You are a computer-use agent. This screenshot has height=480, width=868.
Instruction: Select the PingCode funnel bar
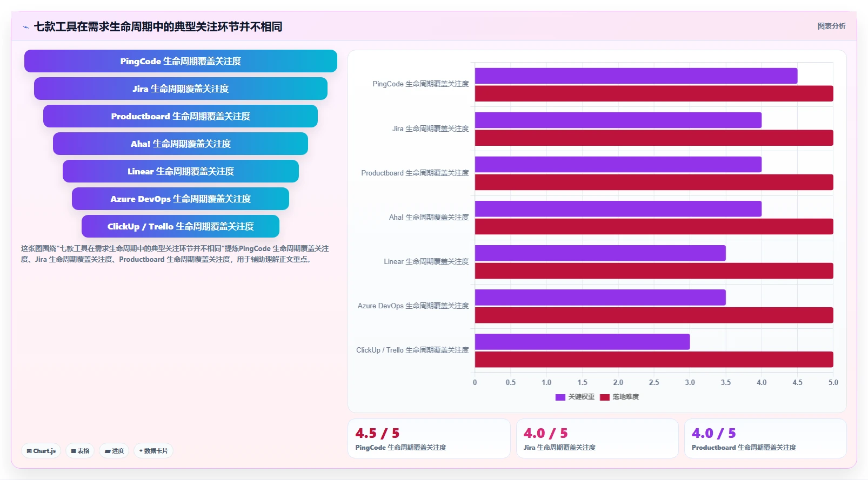point(181,61)
